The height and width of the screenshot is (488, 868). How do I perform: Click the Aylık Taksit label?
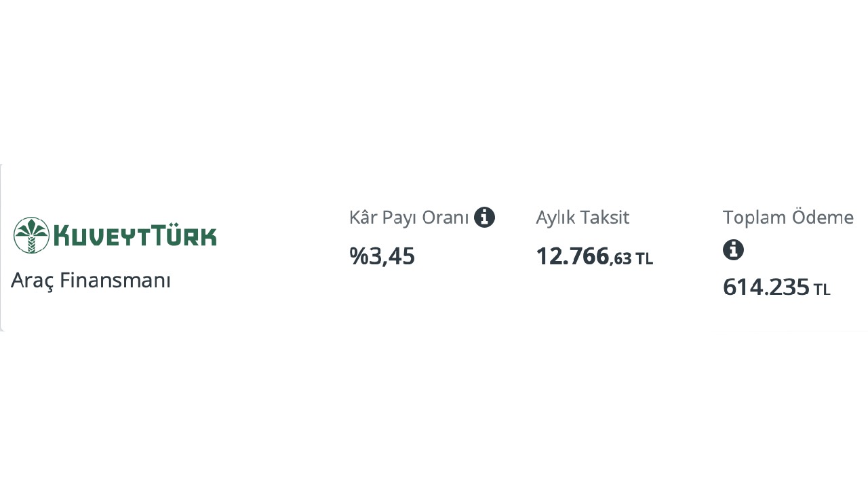click(x=583, y=218)
